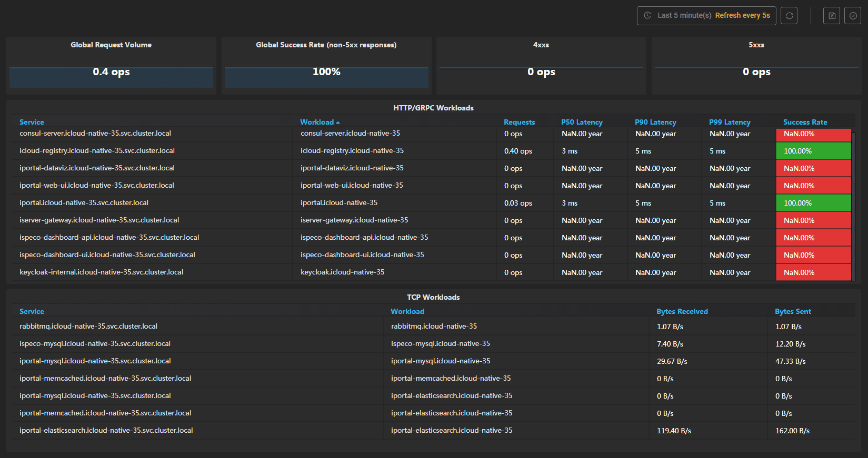The height and width of the screenshot is (458, 868).
Task: Click the refresh dashboard icon
Action: point(789,16)
